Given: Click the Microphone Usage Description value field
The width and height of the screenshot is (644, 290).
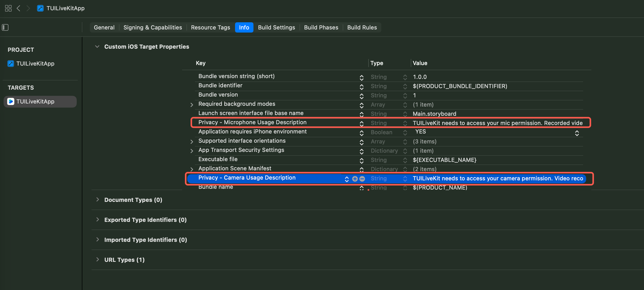Looking at the screenshot, I should click(x=497, y=123).
